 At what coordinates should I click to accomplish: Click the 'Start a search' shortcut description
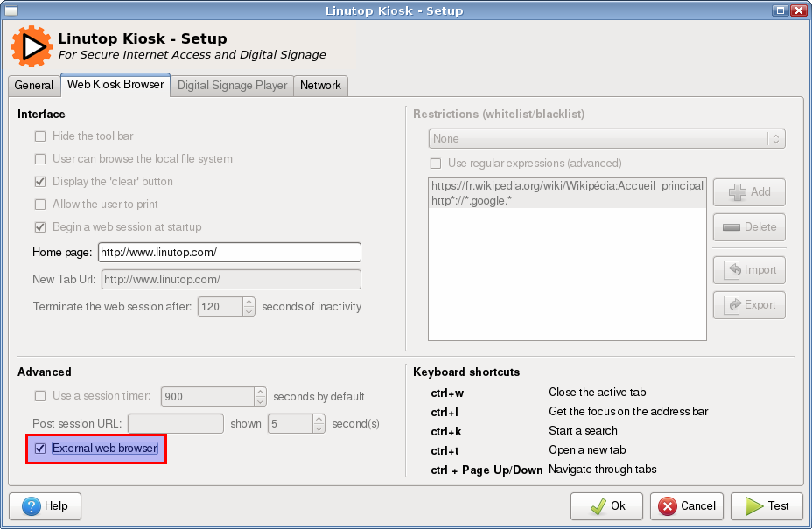[583, 431]
